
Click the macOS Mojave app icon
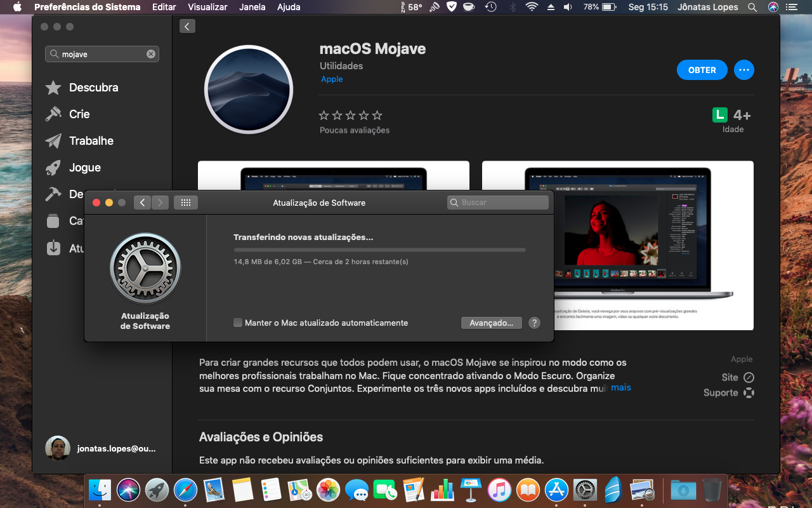[249, 90]
